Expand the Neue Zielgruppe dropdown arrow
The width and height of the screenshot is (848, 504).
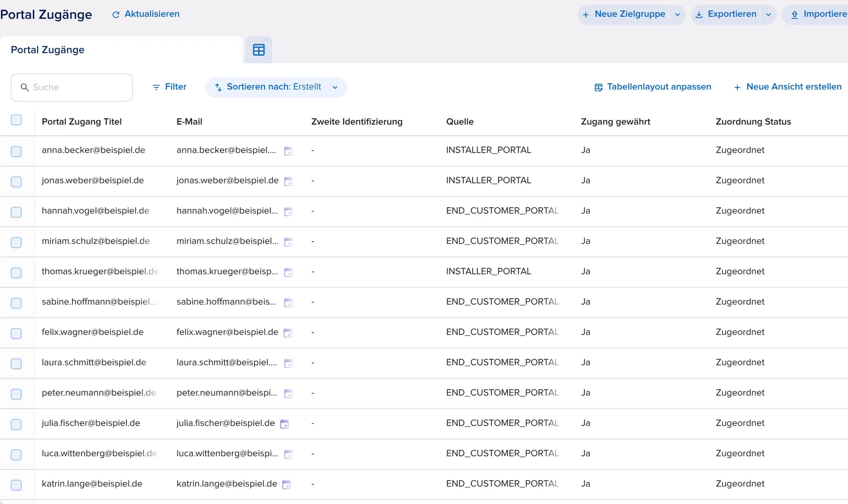pos(677,15)
